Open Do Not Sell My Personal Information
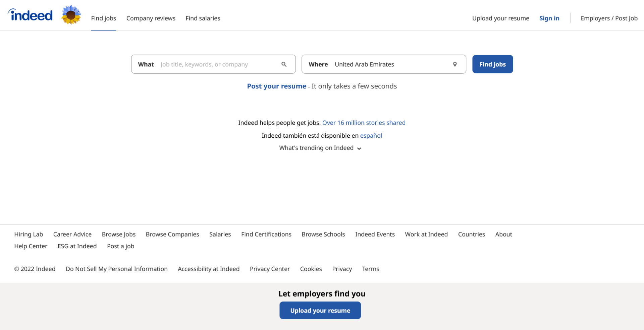Viewport: 644px width, 330px height. (117, 269)
